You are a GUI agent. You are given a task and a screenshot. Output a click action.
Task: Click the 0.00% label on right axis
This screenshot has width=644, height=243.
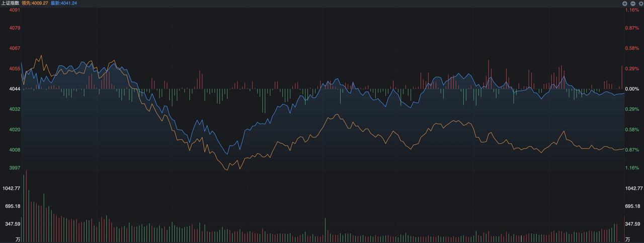coord(632,89)
